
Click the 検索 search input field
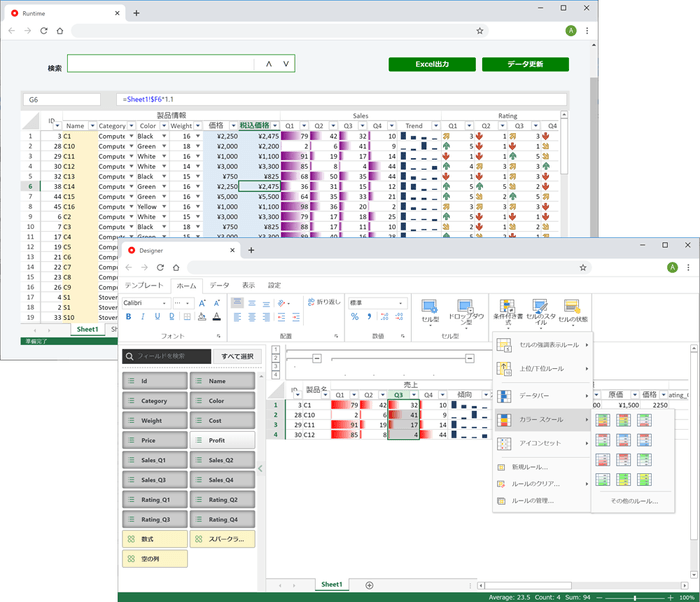[160, 64]
